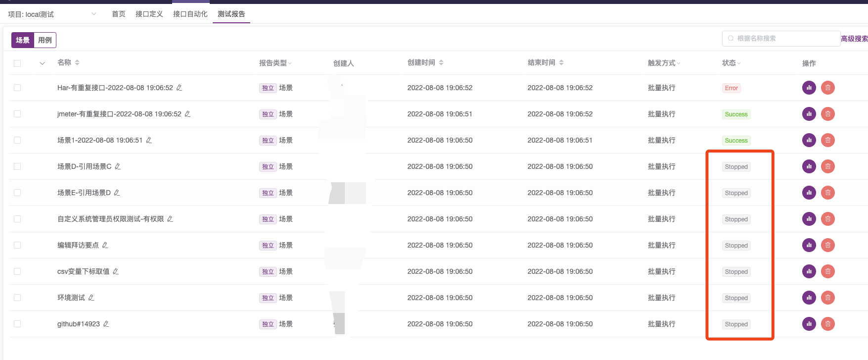This screenshot has width=868, height=360.
Task: View report chart for jmeter-有重复接口 row
Action: tap(809, 114)
